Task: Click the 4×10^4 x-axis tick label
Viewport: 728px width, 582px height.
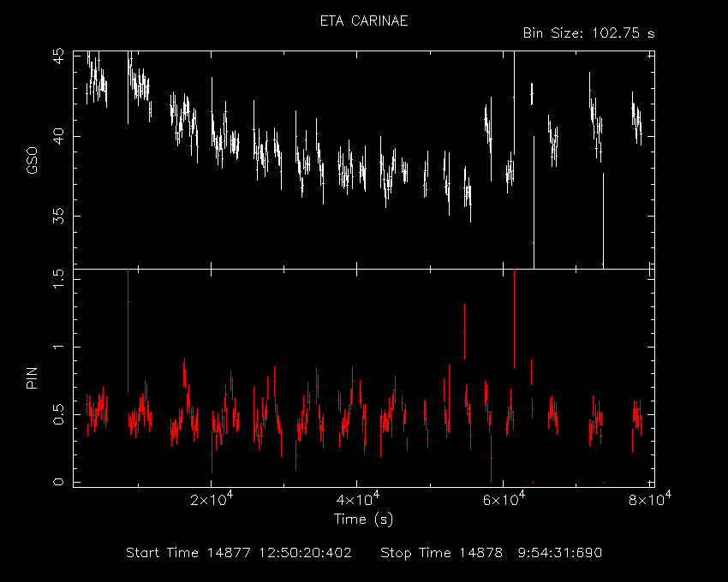Action: click(358, 499)
